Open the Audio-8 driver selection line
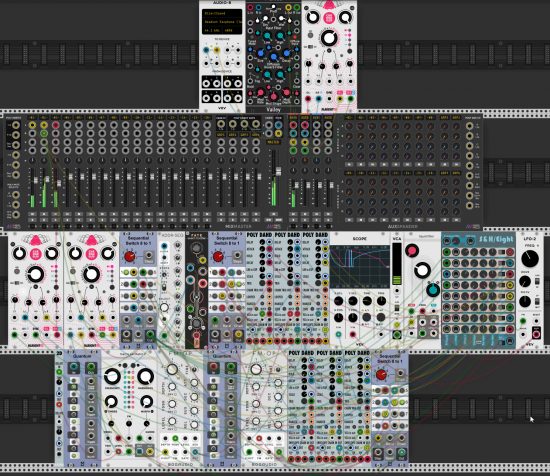Screen dimensions: 550x476 click(x=222, y=13)
